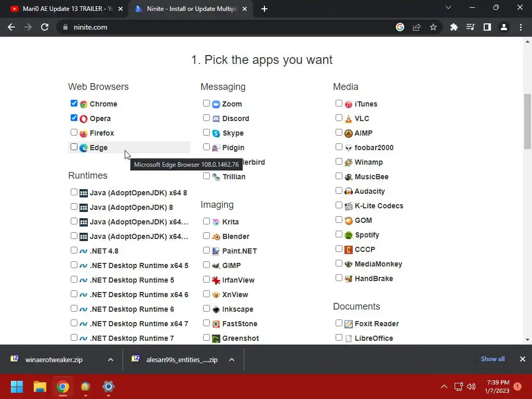Click the Firefox logo icon
This screenshot has height=399, width=532.
(84, 134)
